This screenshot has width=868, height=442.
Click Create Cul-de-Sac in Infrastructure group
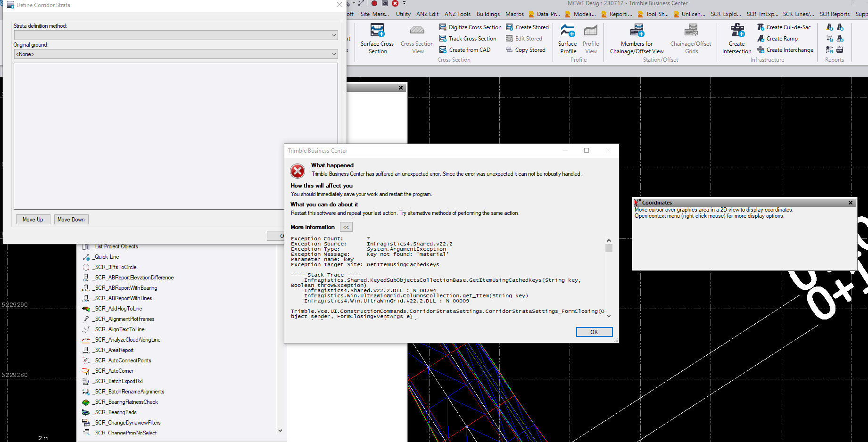pyautogui.click(x=784, y=27)
